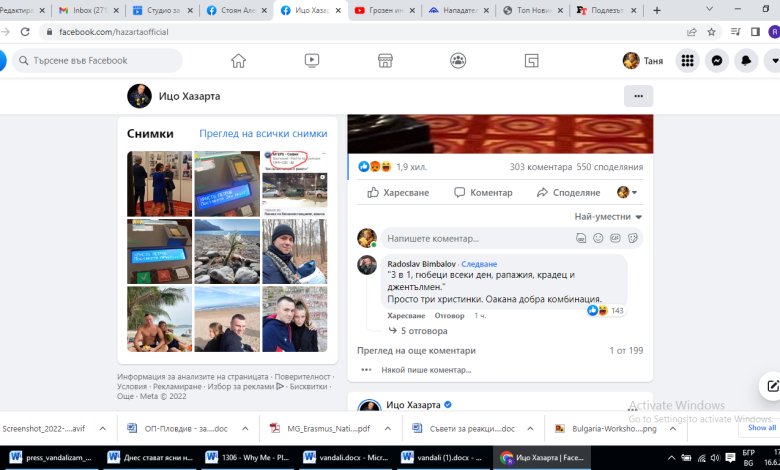Image resolution: width=780 pixels, height=470 pixels.
Task: Expand options for Screenshot_2022 avif download
Action: pyautogui.click(x=102, y=428)
